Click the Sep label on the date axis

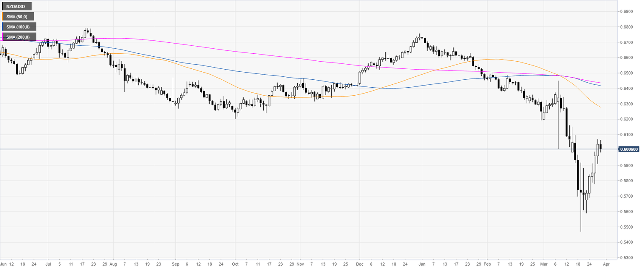[x=175, y=265]
